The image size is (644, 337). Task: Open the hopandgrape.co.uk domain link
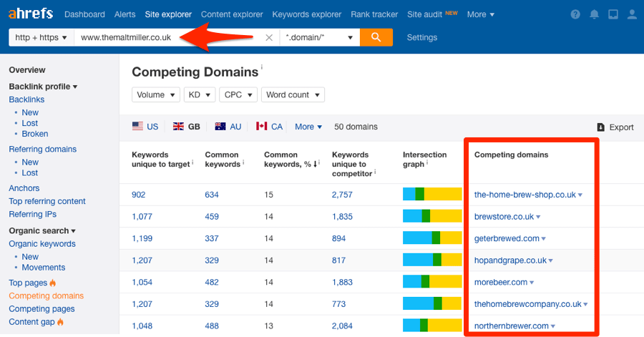pos(510,260)
